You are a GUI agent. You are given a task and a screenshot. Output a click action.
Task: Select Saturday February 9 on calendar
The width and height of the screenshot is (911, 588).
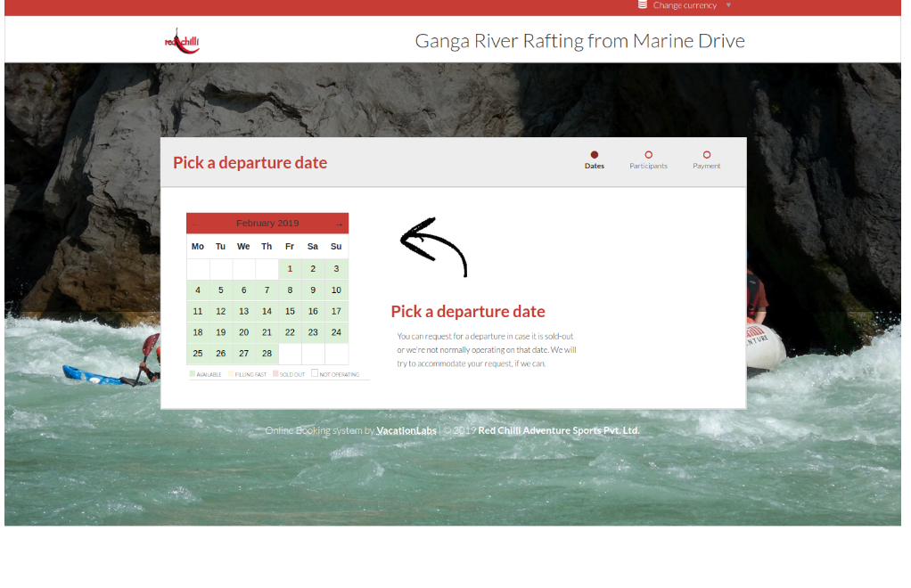[313, 290]
